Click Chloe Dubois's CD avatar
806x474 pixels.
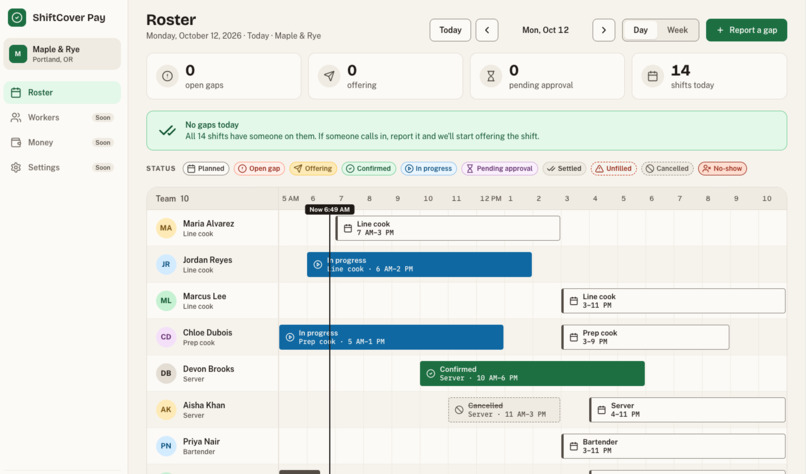pyautogui.click(x=166, y=337)
